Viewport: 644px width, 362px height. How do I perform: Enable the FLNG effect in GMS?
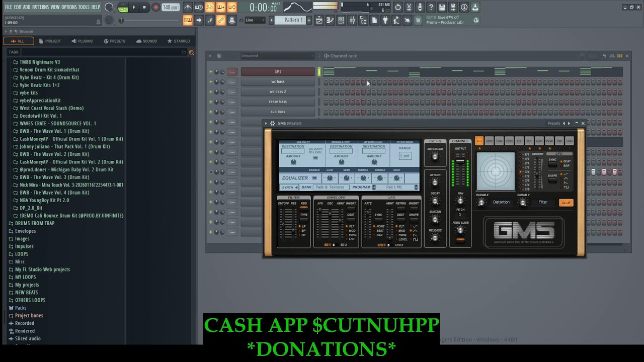[x=499, y=141]
